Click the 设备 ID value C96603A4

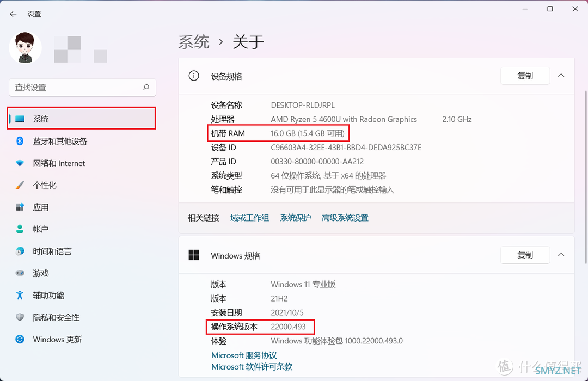(x=346, y=148)
